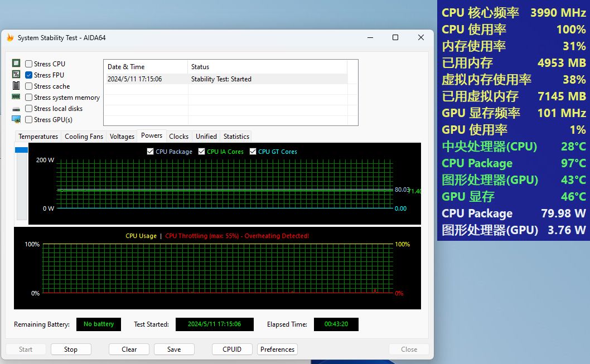Click the 虚拟内存使用率 38% sensor row

[514, 79]
